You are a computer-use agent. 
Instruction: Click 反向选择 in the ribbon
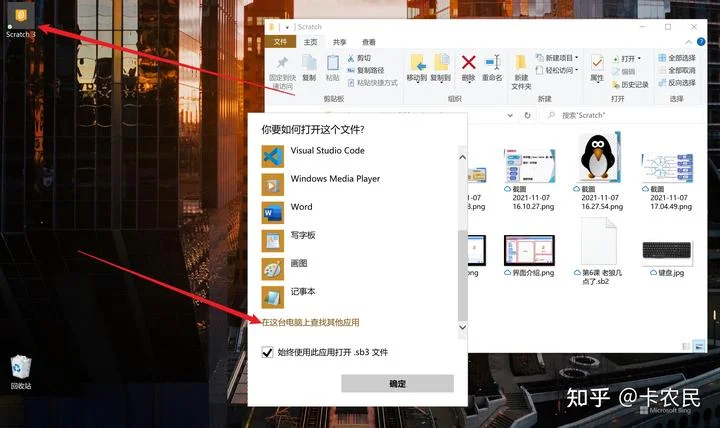click(677, 83)
